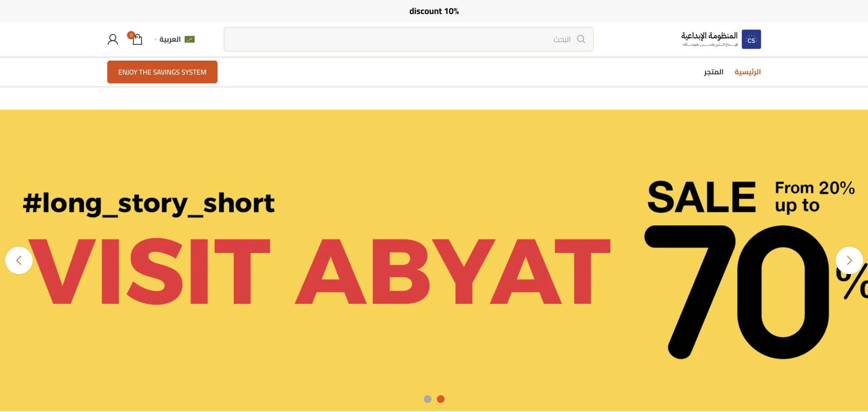
Task: Open the shopping bag cart icon
Action: pos(137,40)
